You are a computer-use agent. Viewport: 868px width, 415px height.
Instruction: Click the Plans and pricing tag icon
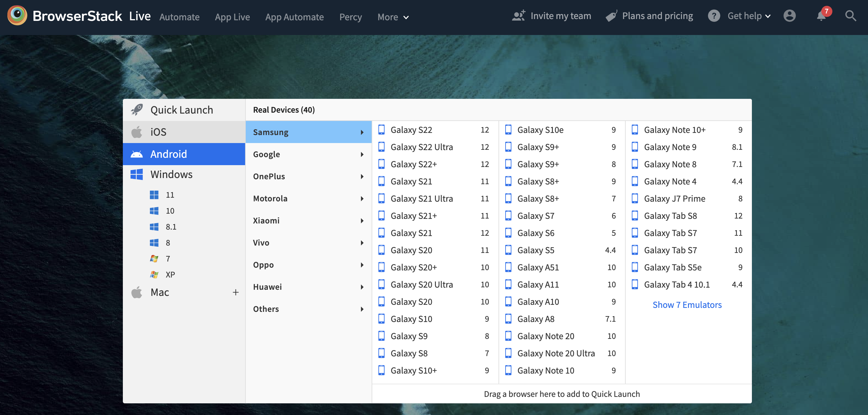click(611, 15)
